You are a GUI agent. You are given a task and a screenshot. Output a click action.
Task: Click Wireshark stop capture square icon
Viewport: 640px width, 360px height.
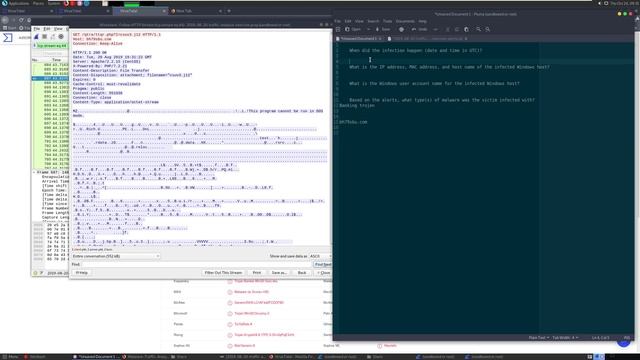(44, 37)
